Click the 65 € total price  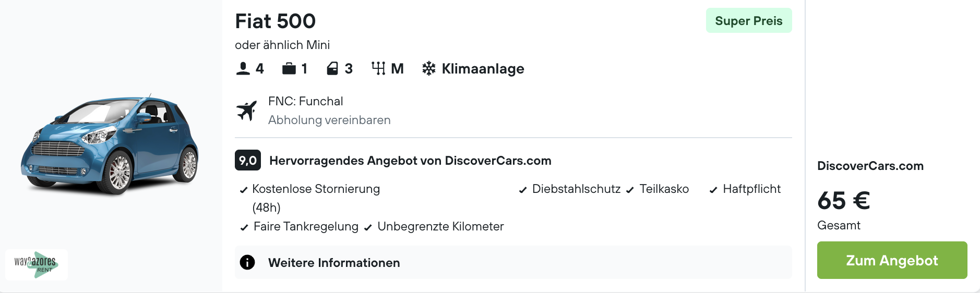(843, 201)
